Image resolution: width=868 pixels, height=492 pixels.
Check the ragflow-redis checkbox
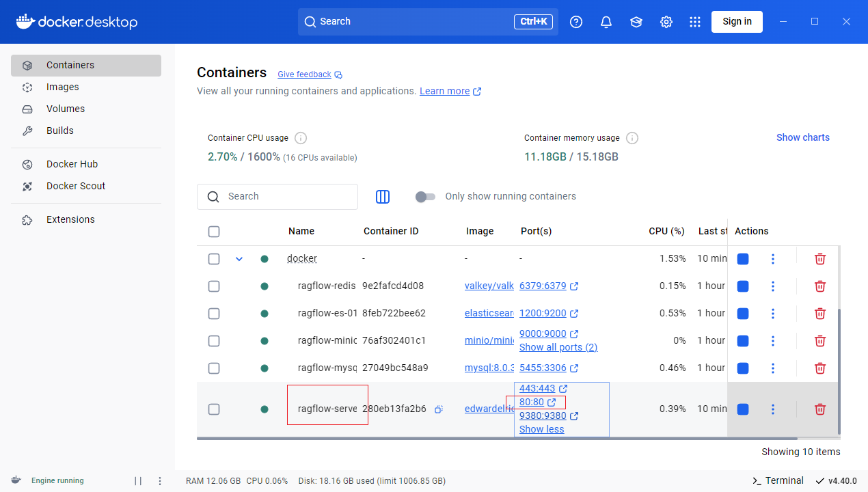[x=214, y=286]
